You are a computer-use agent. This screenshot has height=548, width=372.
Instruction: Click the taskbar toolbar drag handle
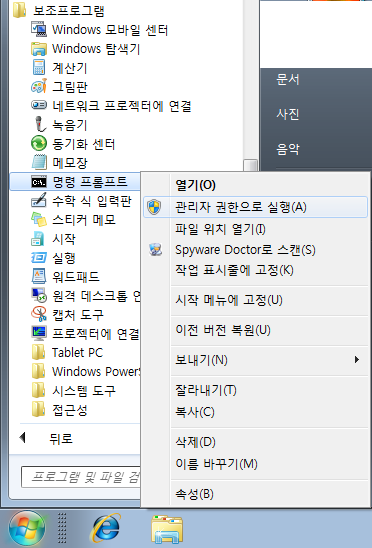62,528
